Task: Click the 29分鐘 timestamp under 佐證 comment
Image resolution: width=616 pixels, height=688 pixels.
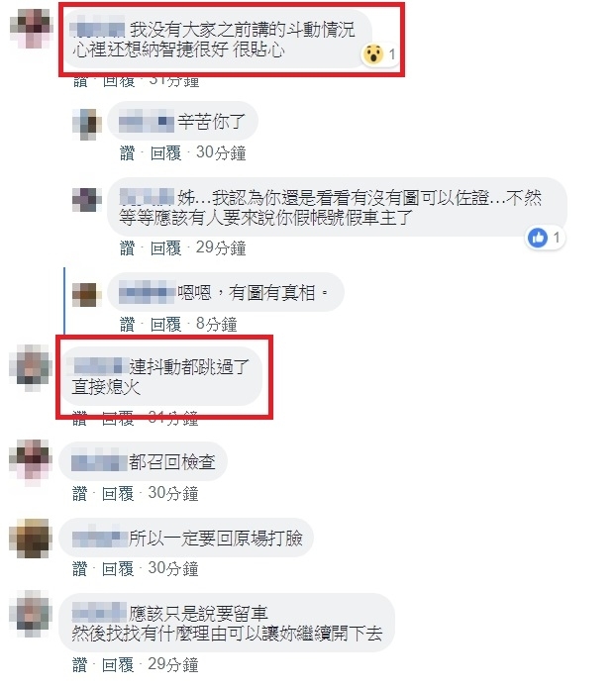Action: 221,247
